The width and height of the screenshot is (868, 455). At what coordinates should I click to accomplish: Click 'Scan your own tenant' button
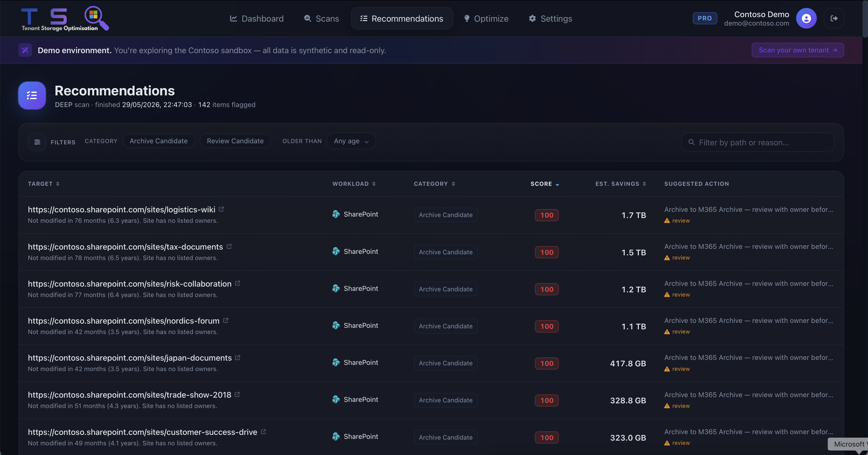click(798, 50)
